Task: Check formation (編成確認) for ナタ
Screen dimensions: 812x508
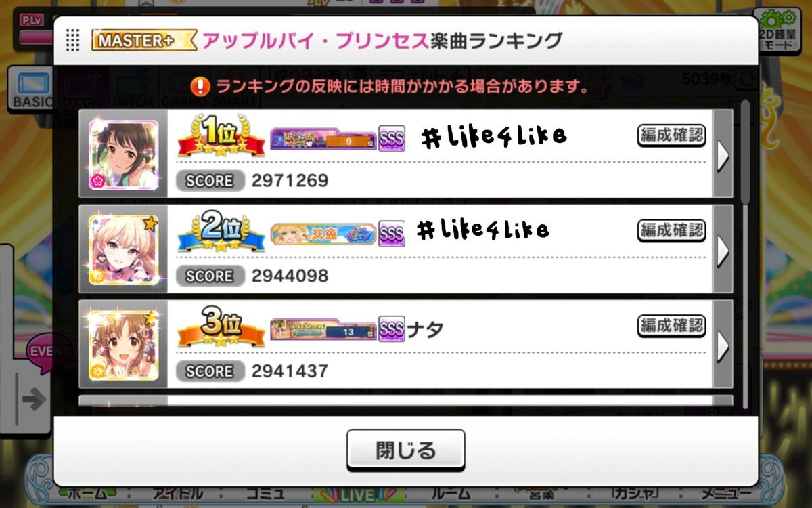Action: click(x=671, y=326)
